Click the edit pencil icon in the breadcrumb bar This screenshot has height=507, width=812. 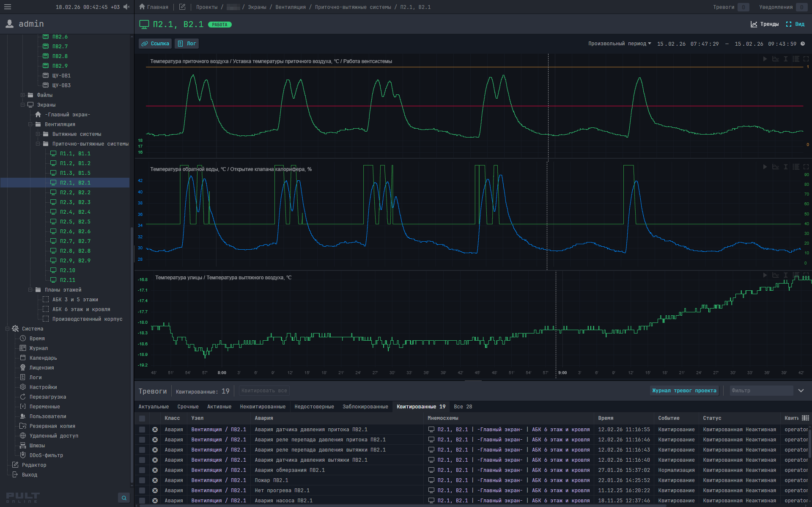182,7
